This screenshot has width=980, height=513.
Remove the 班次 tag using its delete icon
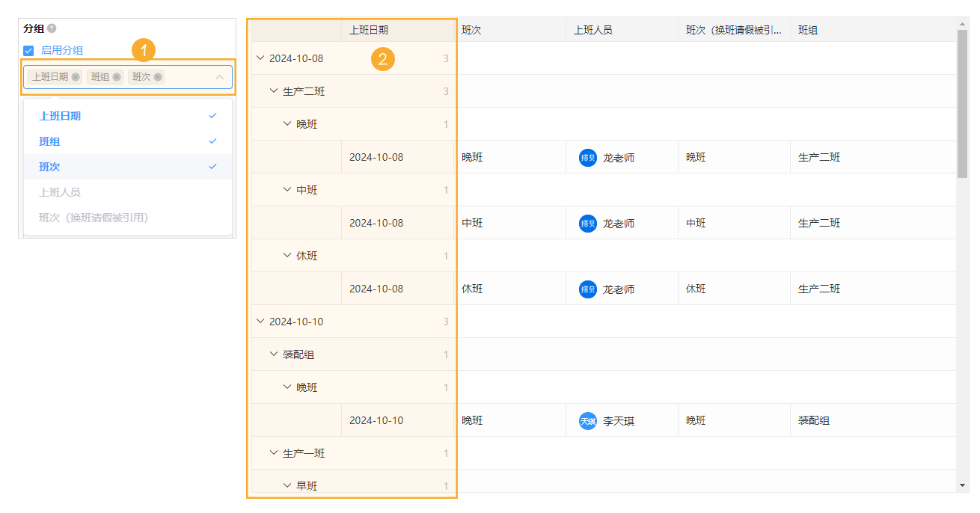coord(158,76)
